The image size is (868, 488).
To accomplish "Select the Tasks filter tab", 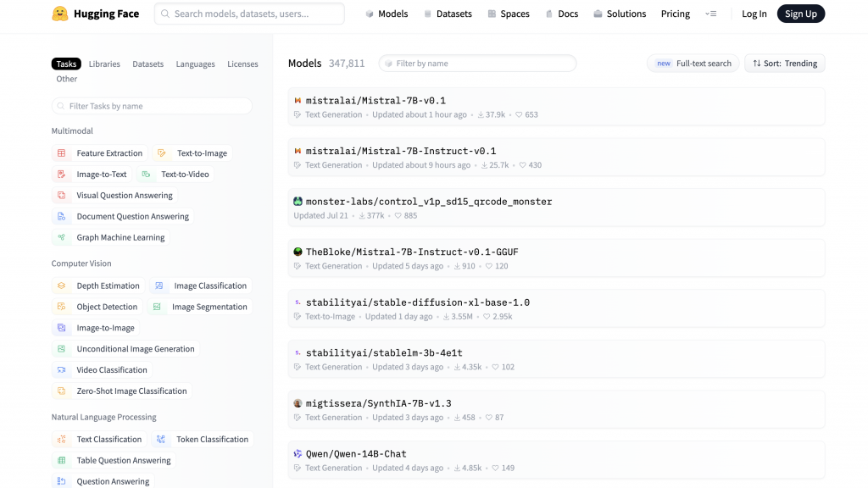I will coord(66,64).
